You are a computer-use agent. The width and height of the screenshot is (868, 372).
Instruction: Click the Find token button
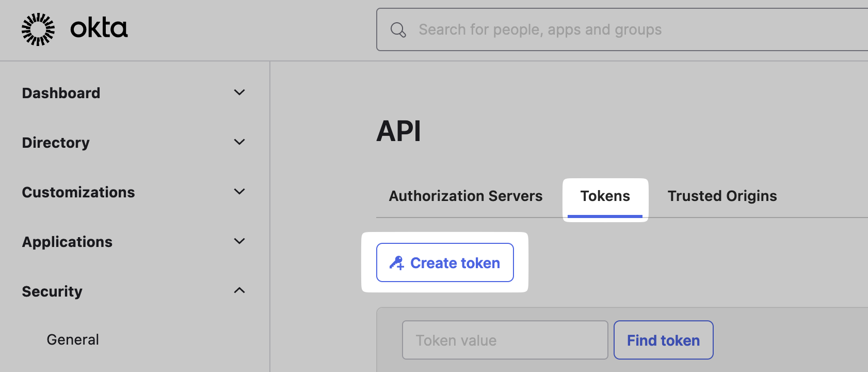(663, 340)
